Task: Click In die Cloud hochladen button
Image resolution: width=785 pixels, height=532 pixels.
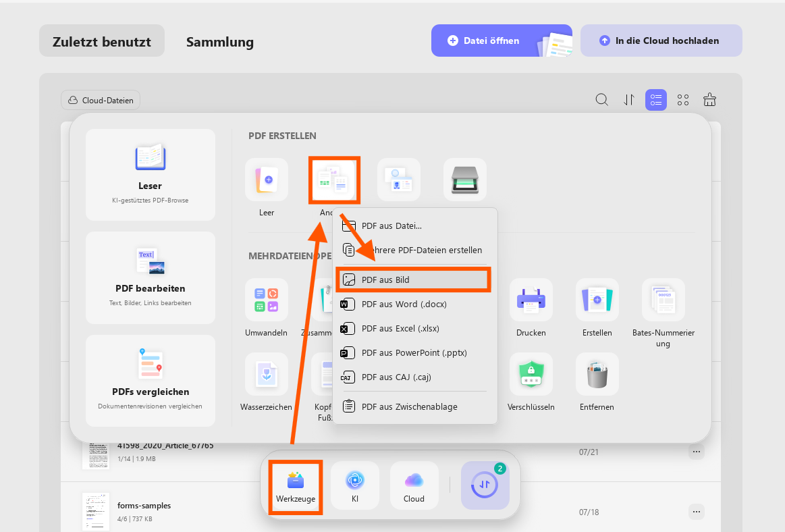Action: click(x=661, y=41)
